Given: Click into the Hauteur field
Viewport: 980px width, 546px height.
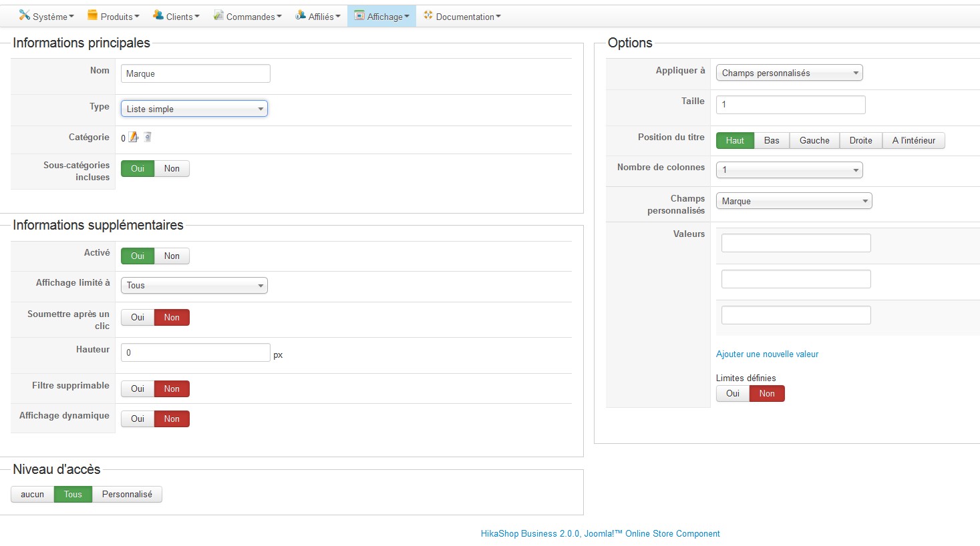Looking at the screenshot, I should (x=196, y=352).
